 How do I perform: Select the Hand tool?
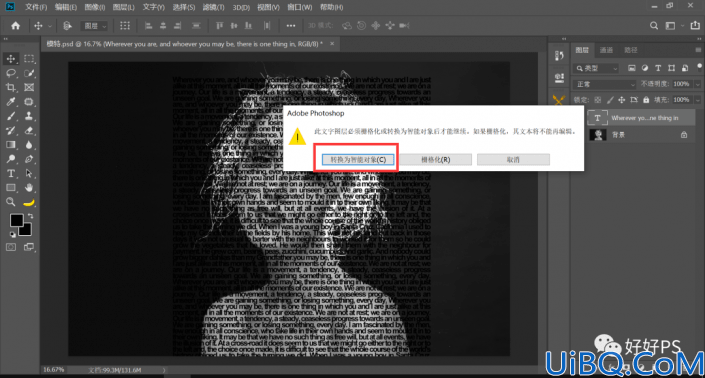(x=29, y=187)
